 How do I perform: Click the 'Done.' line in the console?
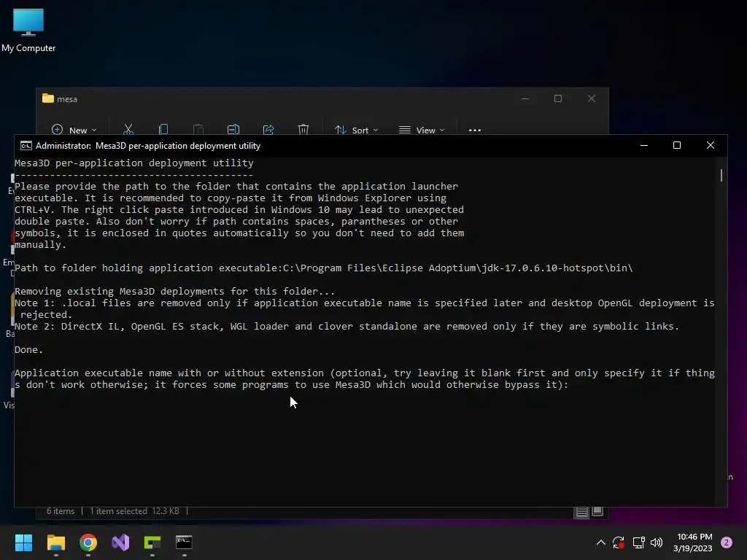coord(28,349)
